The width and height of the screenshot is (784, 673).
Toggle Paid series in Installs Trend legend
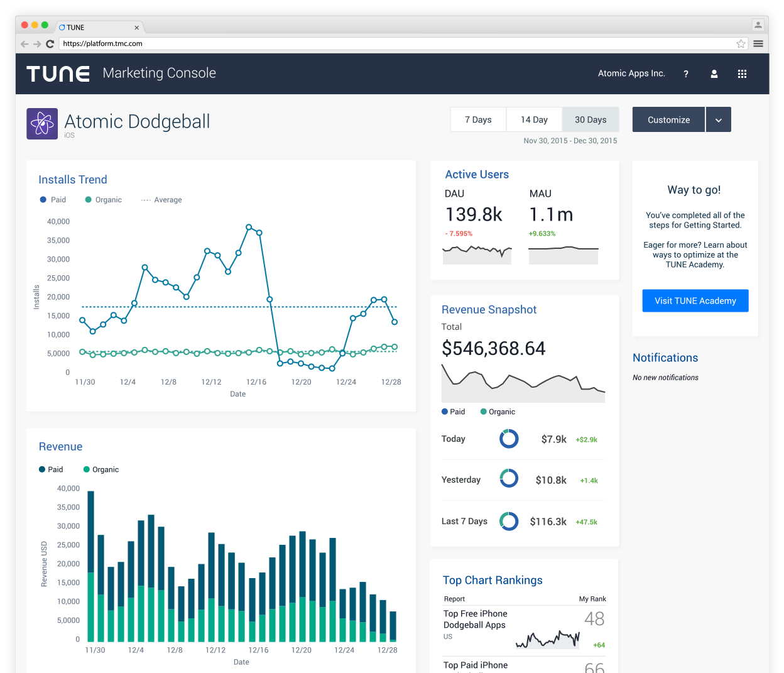point(53,200)
